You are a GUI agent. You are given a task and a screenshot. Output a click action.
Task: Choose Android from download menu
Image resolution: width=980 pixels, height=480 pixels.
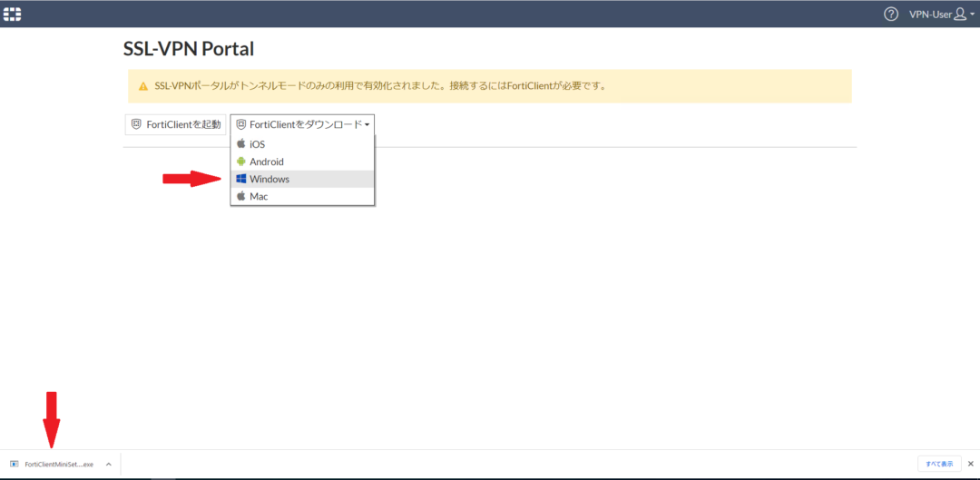[x=302, y=162]
